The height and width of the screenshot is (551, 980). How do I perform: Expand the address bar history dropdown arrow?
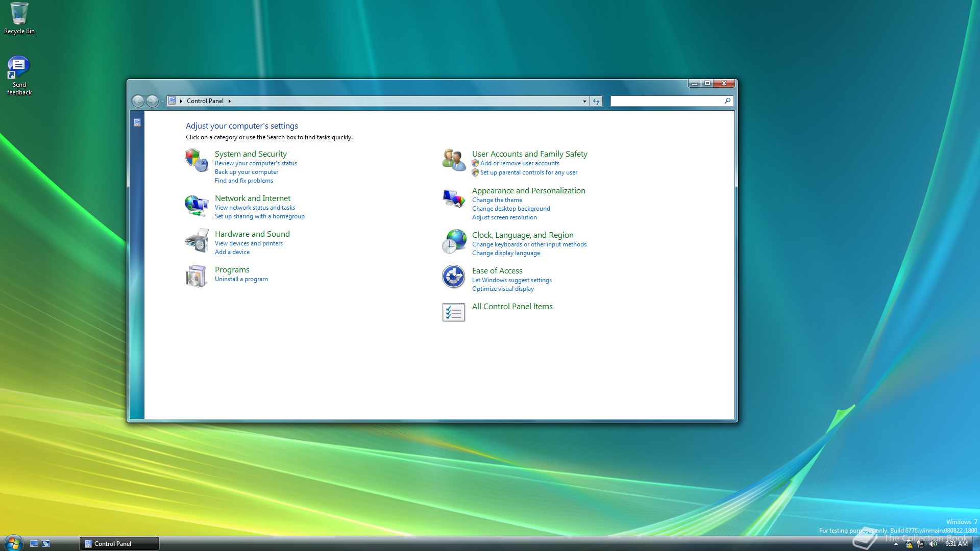tap(584, 101)
